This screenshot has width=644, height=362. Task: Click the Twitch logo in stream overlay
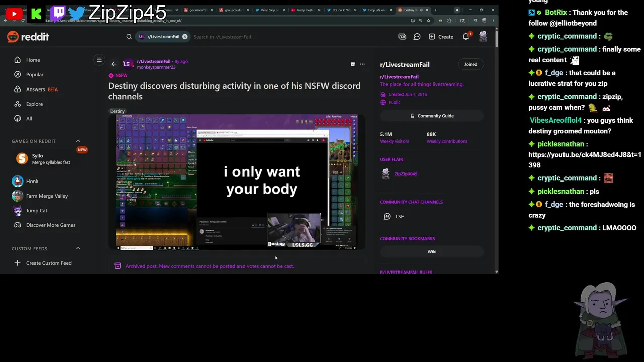click(x=58, y=13)
